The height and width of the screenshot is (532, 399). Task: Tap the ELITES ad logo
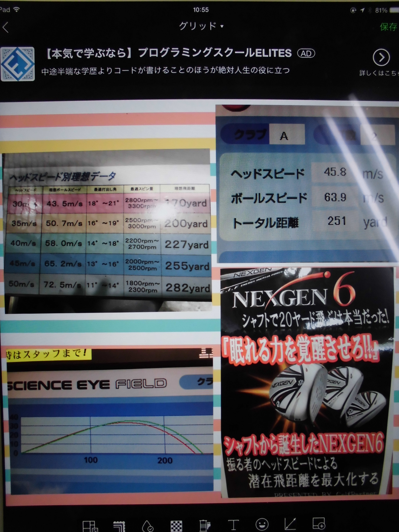tap(17, 64)
